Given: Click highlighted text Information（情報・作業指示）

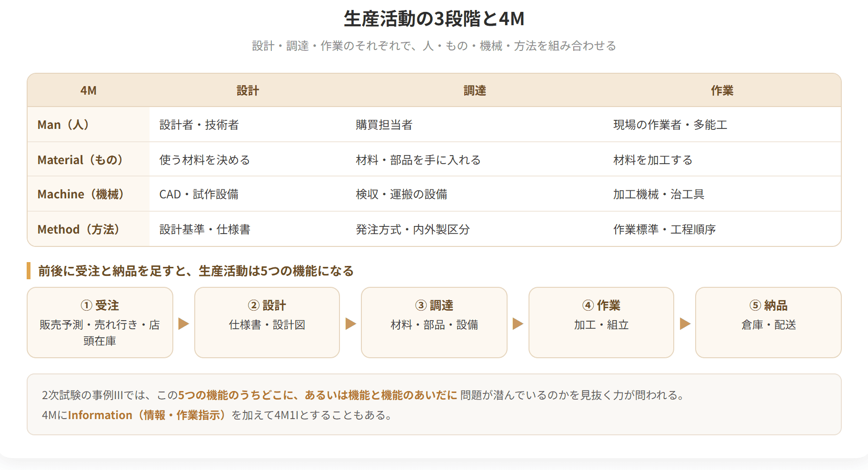Looking at the screenshot, I should (x=148, y=415).
